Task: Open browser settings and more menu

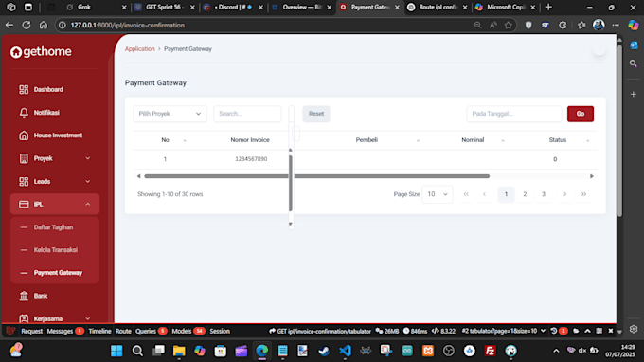Action: [616, 25]
